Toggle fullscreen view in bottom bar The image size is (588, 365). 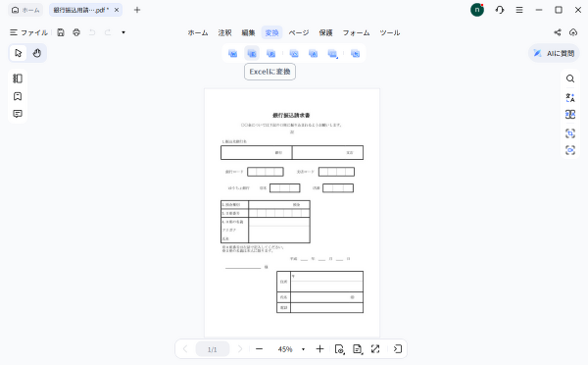(375, 349)
